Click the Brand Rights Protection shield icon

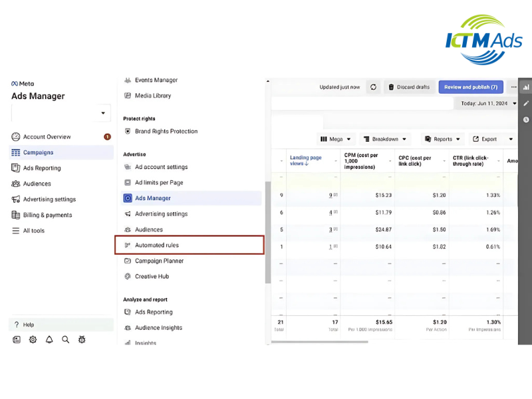(x=128, y=131)
